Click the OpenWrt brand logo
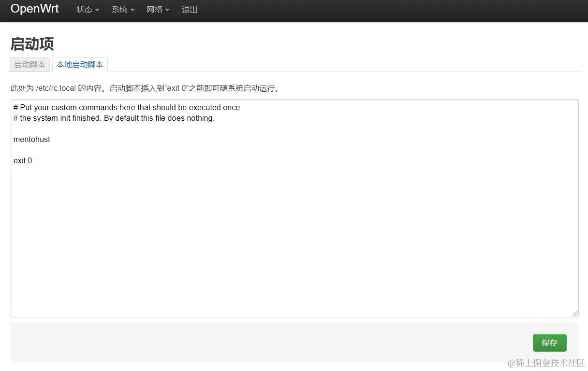 pyautogui.click(x=34, y=9)
